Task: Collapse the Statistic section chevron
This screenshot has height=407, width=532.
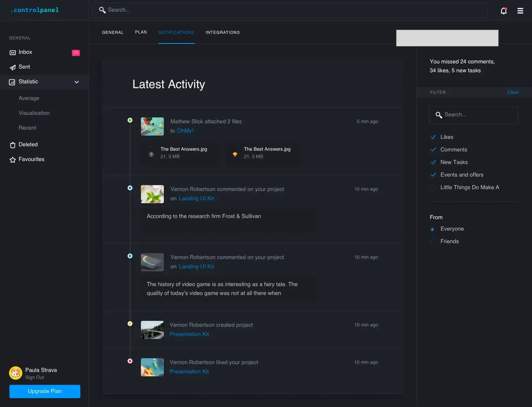Action: pyautogui.click(x=77, y=82)
